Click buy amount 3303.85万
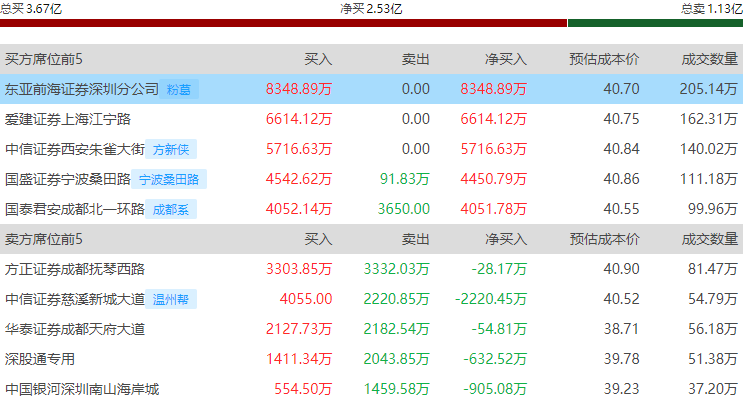This screenshot has width=743, height=400. (x=299, y=269)
